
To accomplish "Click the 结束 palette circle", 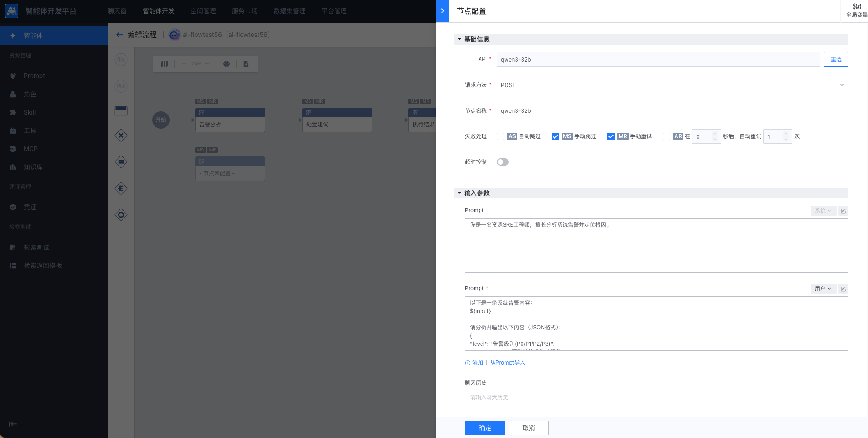I will click(x=121, y=86).
